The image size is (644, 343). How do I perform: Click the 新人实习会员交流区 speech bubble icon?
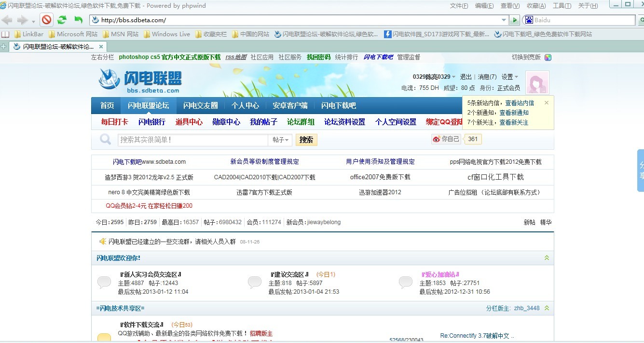(x=104, y=282)
